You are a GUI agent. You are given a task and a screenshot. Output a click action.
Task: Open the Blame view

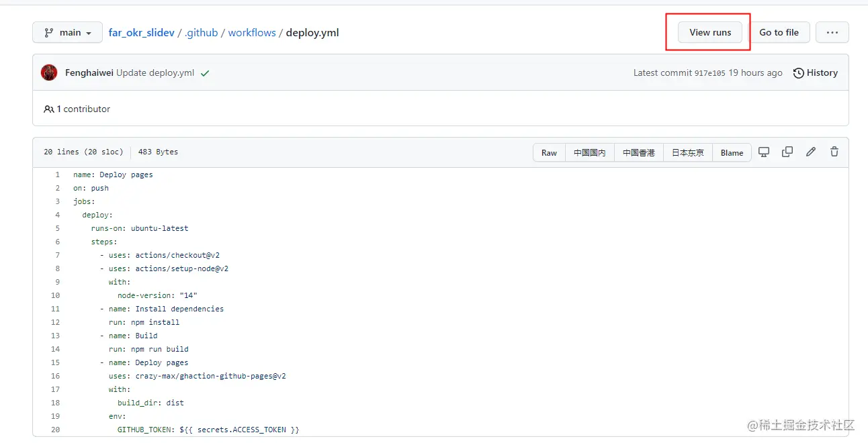coord(732,152)
